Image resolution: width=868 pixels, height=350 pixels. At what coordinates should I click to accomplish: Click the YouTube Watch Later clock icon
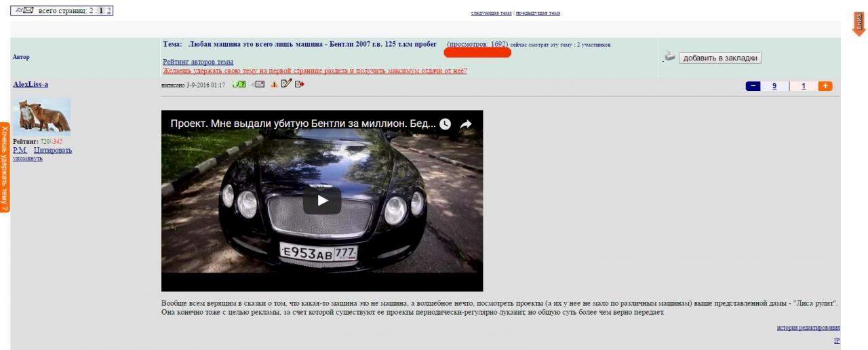coord(445,124)
